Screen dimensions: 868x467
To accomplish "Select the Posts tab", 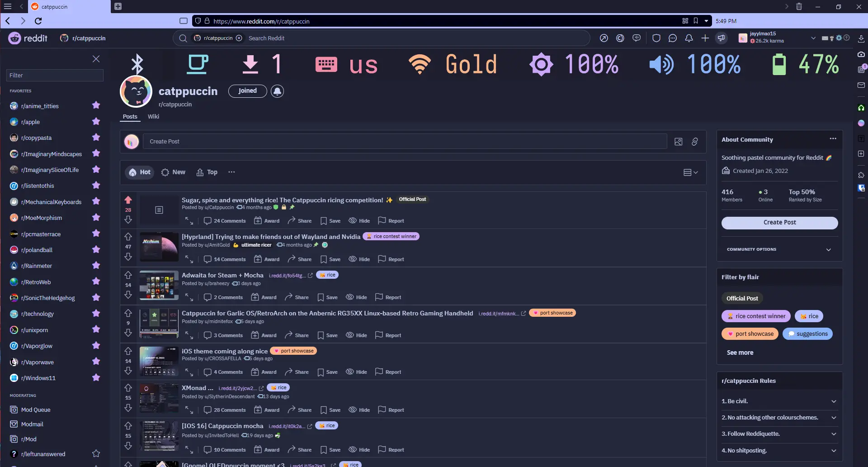I will pyautogui.click(x=130, y=116).
